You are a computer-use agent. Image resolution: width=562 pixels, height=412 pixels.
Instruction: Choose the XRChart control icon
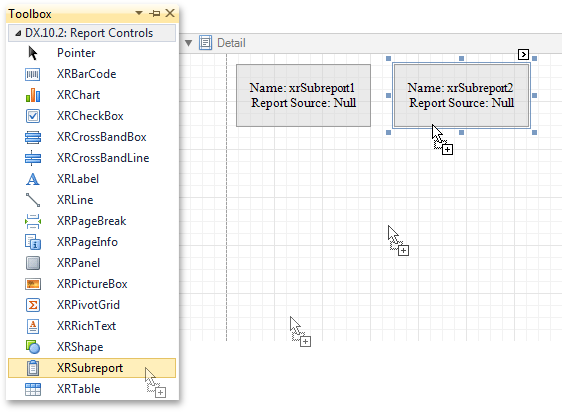tap(33, 95)
